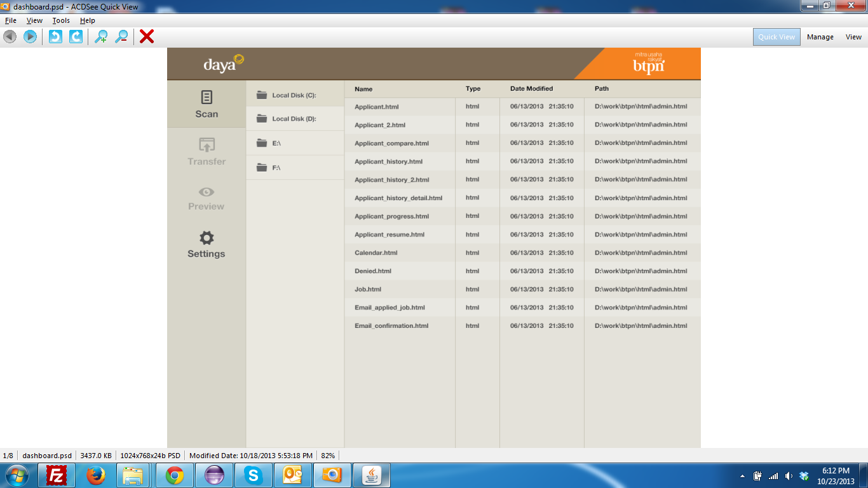Open Firefox from the taskbar
This screenshot has height=488, width=868.
96,475
